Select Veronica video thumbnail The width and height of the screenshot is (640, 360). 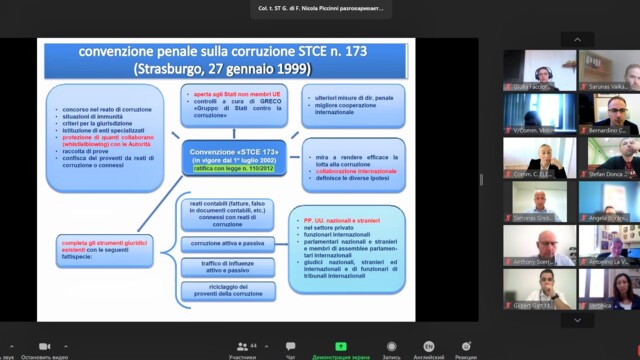(609, 289)
